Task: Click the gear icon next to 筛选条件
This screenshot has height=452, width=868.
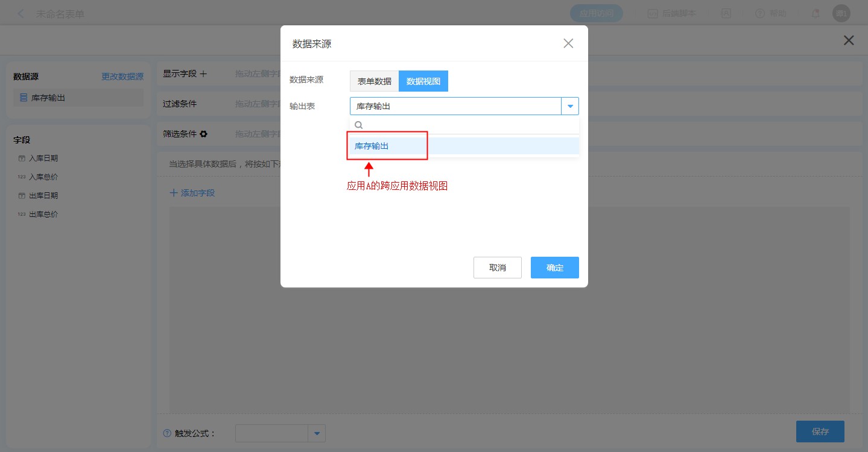Action: [x=204, y=134]
